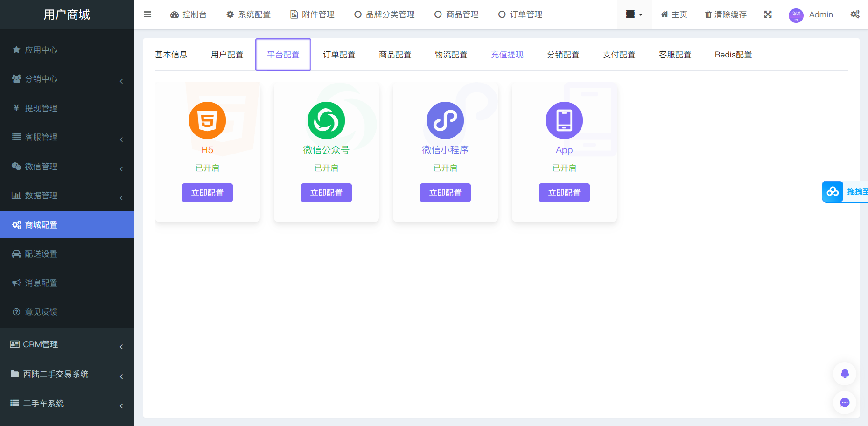Screen dimensions: 868x426
Task: Open settings gears icon at top right
Action: pyautogui.click(x=855, y=14)
